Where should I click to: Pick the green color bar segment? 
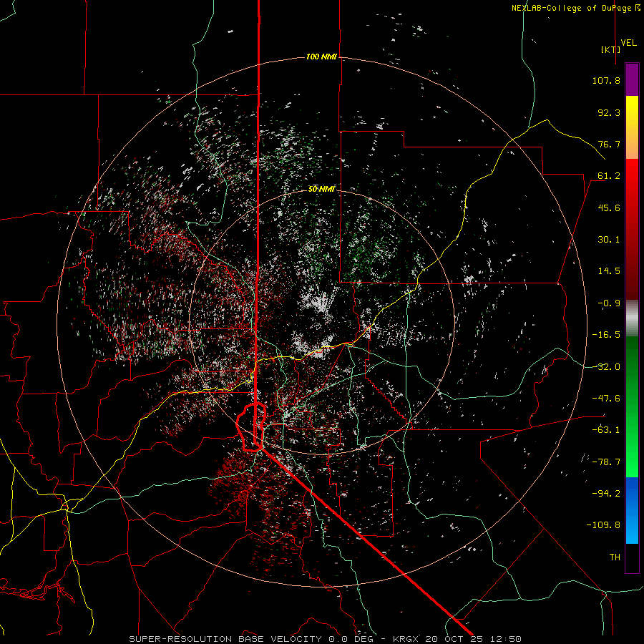(x=632, y=406)
